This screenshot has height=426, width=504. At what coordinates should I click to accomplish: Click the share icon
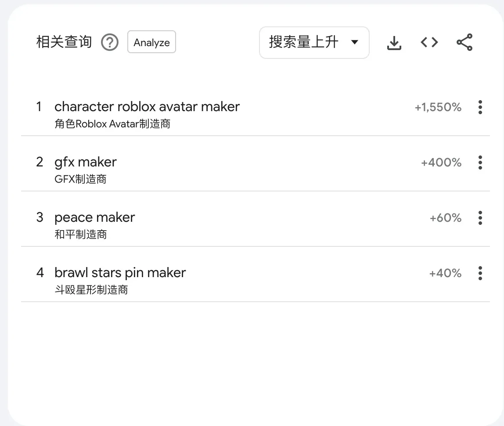tap(464, 42)
